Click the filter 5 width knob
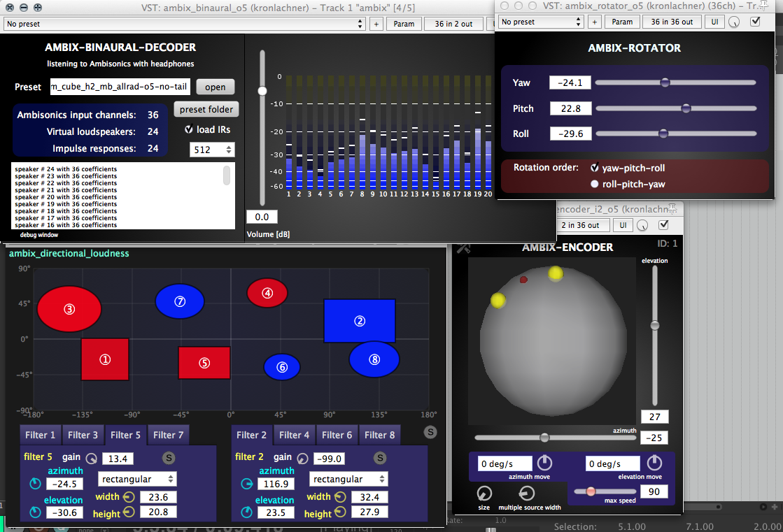Screen dimensions: 783x532 point(129,498)
